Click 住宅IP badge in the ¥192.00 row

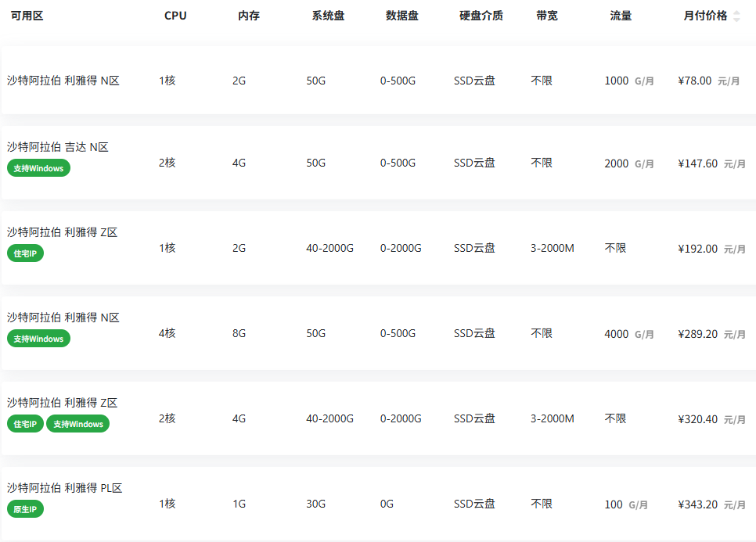click(x=25, y=253)
